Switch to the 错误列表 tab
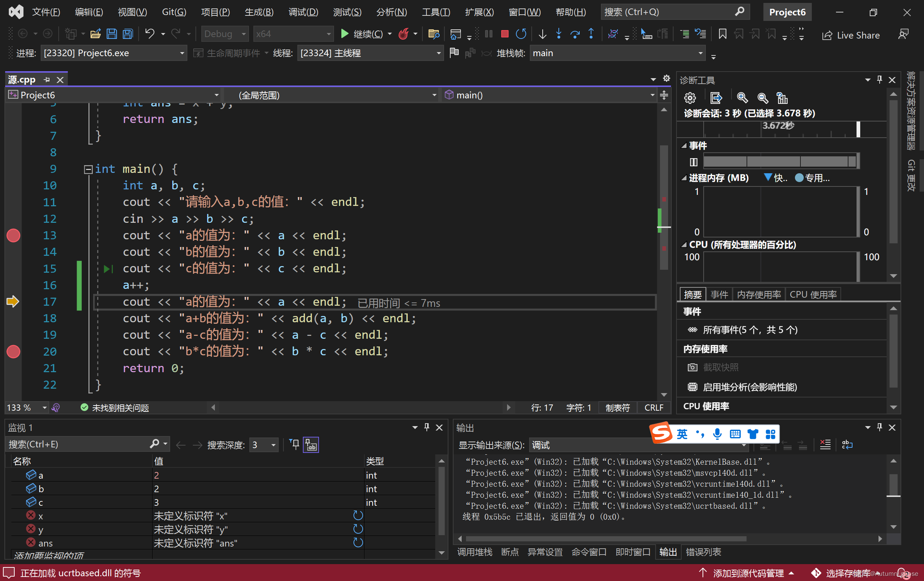 pos(703,552)
